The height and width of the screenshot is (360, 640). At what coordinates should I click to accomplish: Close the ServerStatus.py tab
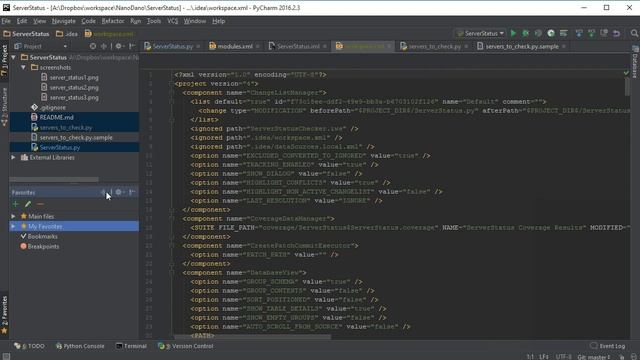pos(198,47)
